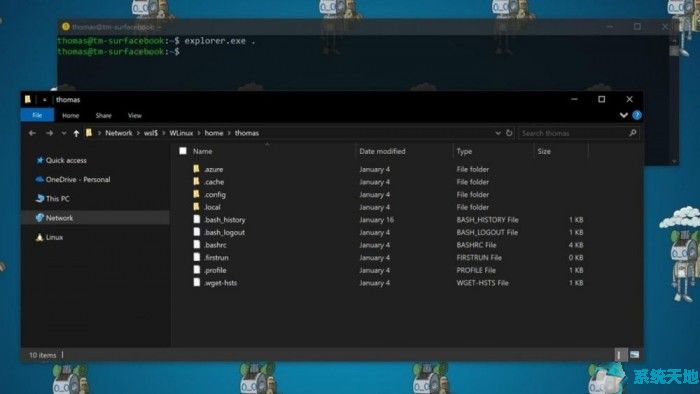
Task: Go back with the back arrow
Action: [x=32, y=133]
